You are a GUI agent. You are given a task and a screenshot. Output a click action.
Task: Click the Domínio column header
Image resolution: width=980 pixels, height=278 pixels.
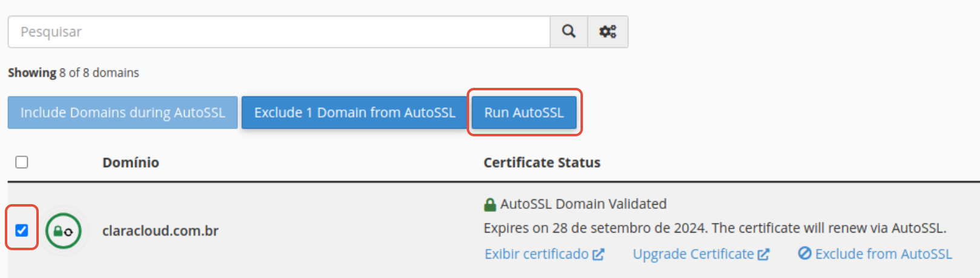131,162
